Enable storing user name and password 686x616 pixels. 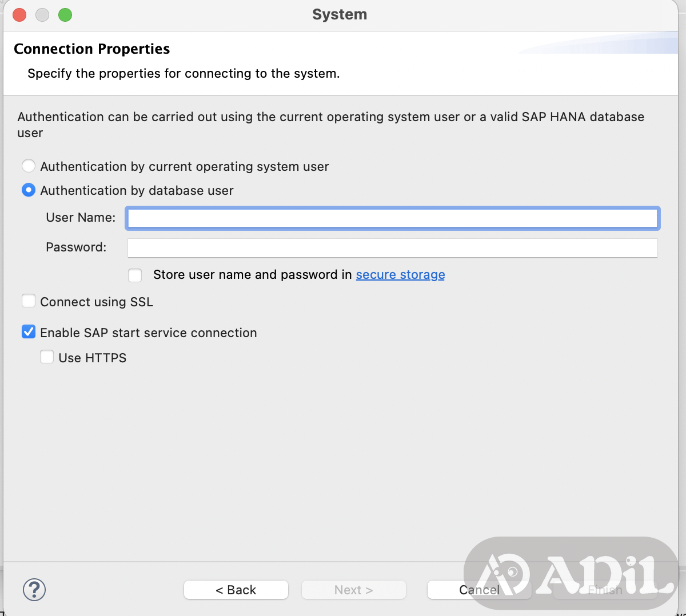click(135, 275)
